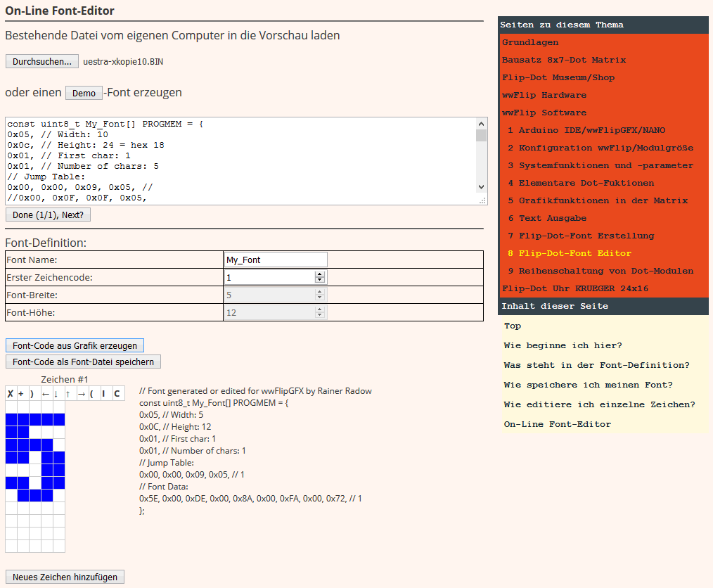Shift glyph right with the → arrow tool

[x=82, y=394]
